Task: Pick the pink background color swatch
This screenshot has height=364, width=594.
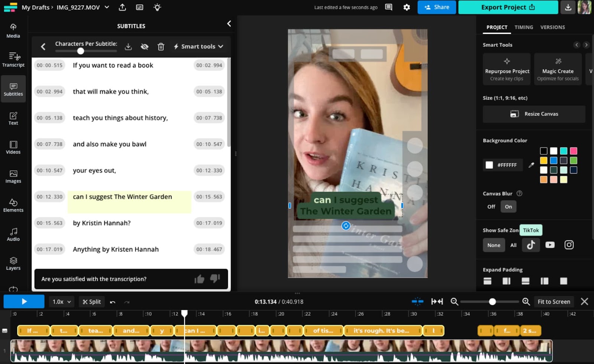Action: [x=574, y=151]
